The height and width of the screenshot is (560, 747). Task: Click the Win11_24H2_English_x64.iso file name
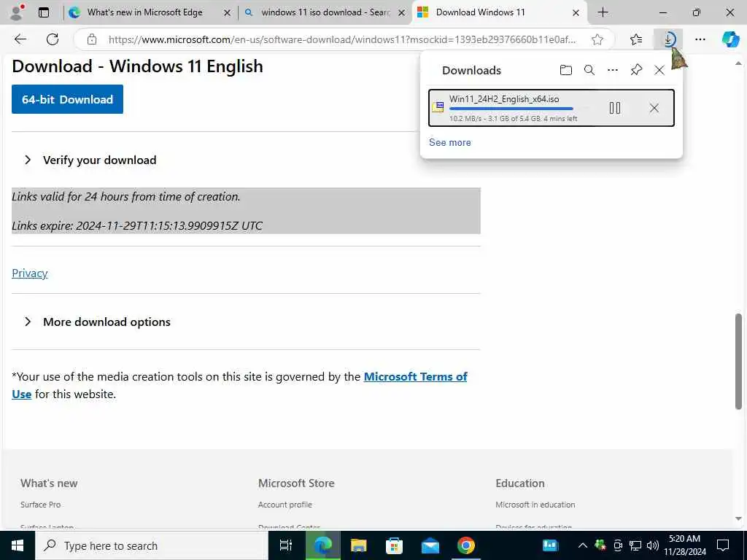(504, 99)
